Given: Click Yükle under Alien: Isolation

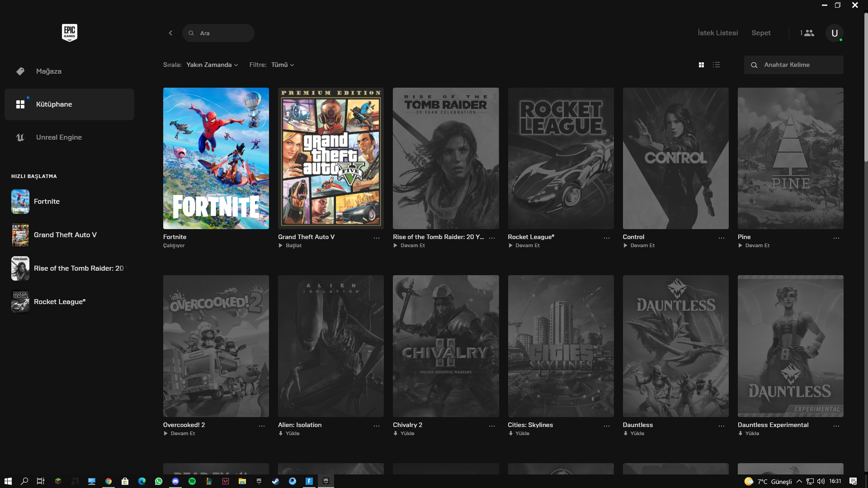Looking at the screenshot, I should click(289, 434).
